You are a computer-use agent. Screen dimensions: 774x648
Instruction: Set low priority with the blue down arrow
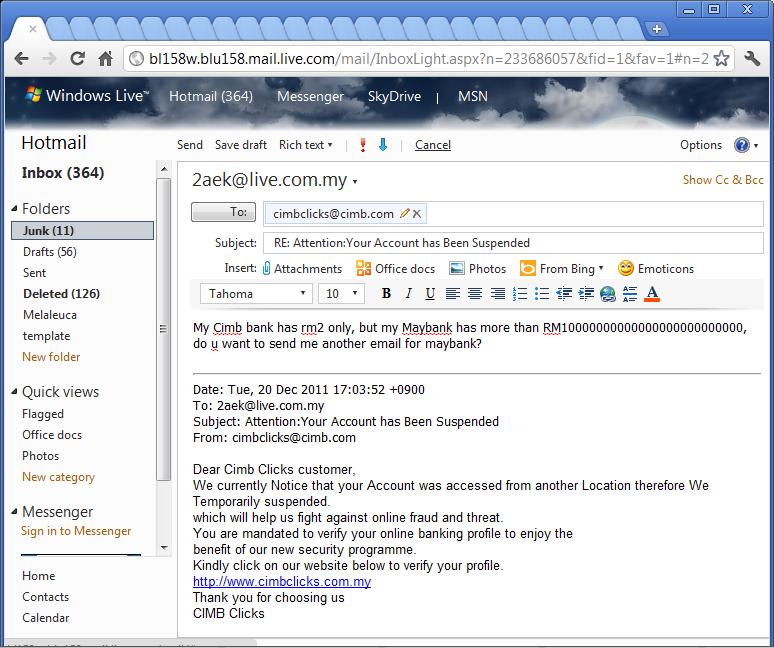pyautogui.click(x=383, y=145)
